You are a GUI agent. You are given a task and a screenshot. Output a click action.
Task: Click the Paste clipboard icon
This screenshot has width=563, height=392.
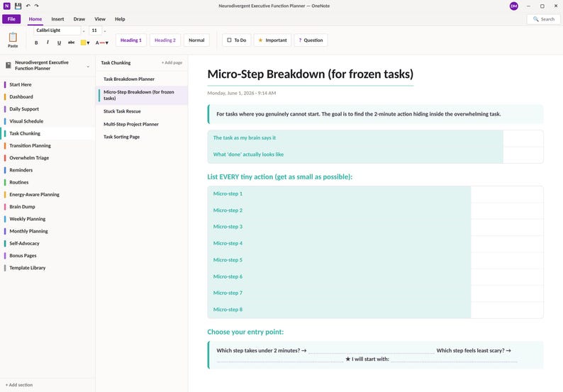(x=13, y=38)
